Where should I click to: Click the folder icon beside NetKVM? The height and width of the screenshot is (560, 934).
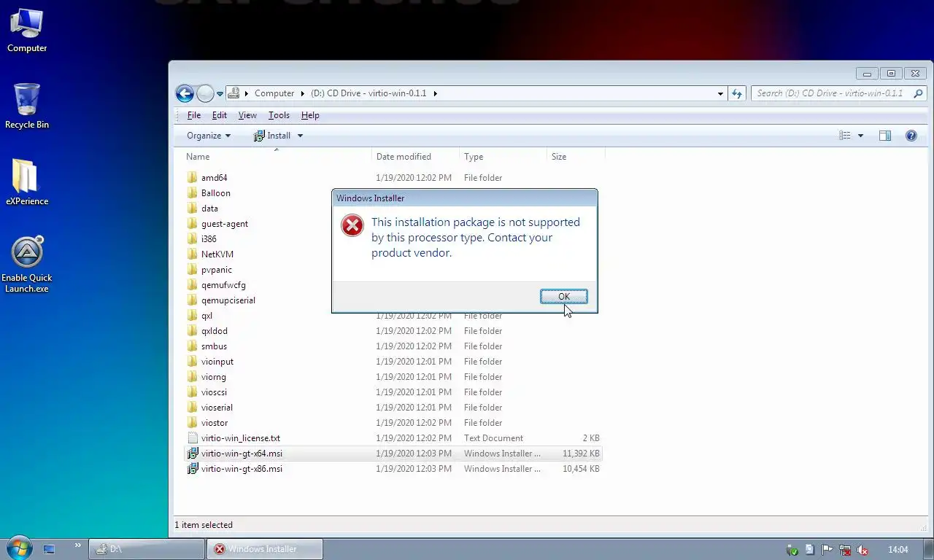pos(193,254)
